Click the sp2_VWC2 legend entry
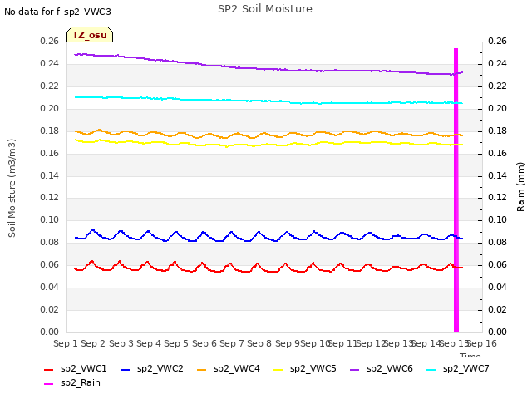Screen dimensions: 532x399 152,369
